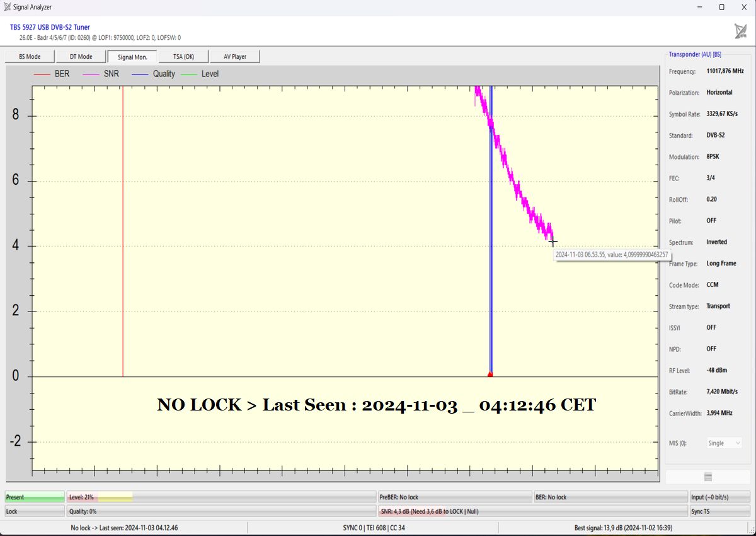The height and width of the screenshot is (536, 756).
Task: Click the red marker at the graph baseline
Action: tap(490, 375)
